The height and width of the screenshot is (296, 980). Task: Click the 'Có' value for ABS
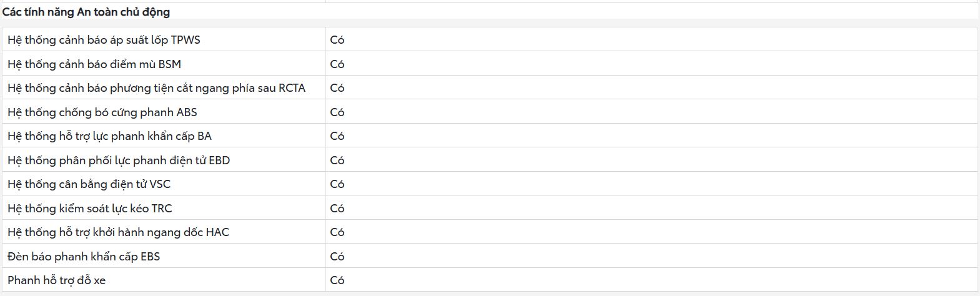click(x=337, y=112)
